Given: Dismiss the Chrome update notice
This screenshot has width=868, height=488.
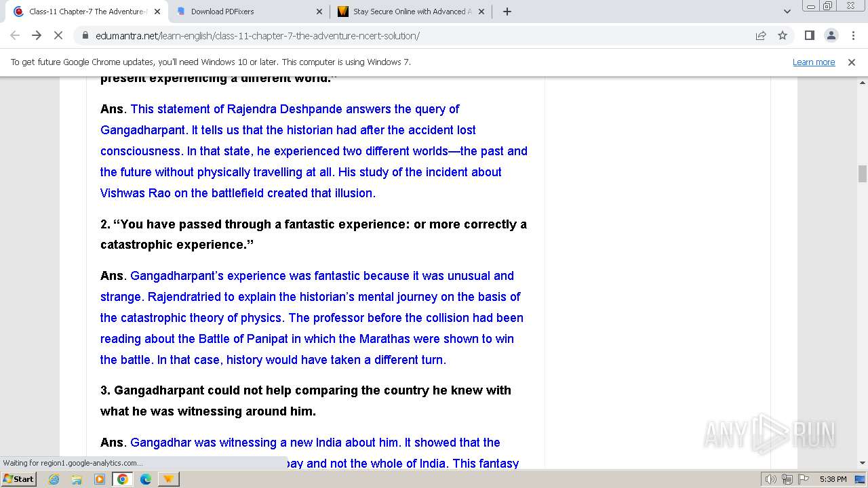Looking at the screenshot, I should (x=852, y=62).
